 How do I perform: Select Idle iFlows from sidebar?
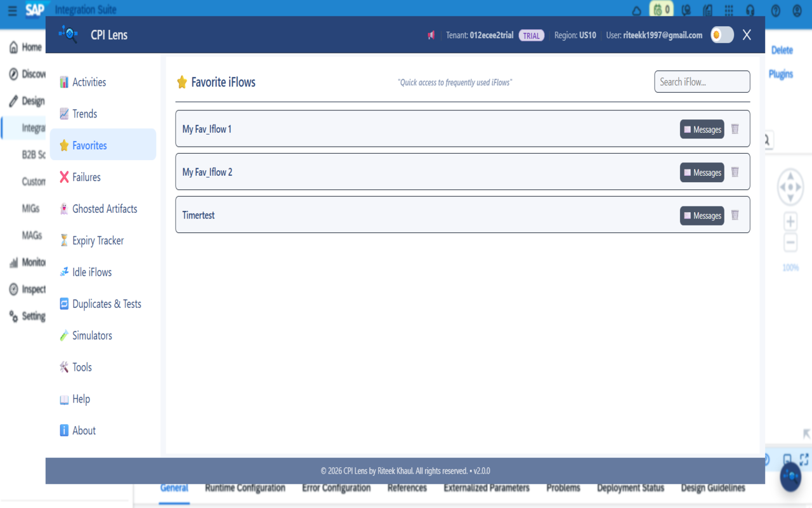pos(91,272)
